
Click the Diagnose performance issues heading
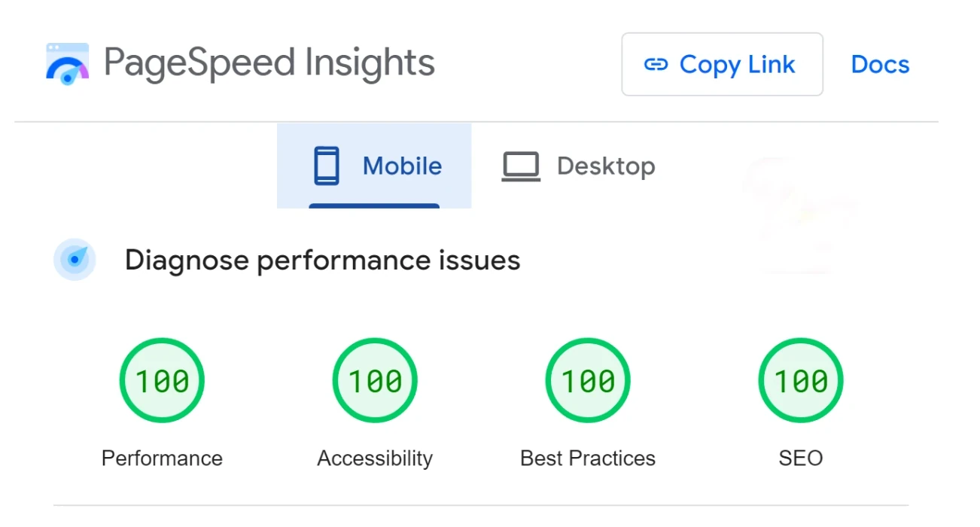(x=323, y=260)
